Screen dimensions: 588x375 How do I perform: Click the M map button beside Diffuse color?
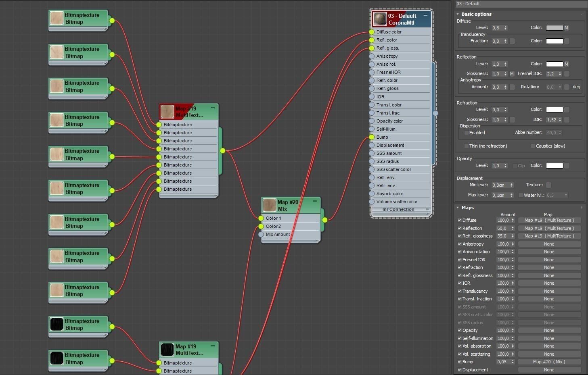[567, 28]
